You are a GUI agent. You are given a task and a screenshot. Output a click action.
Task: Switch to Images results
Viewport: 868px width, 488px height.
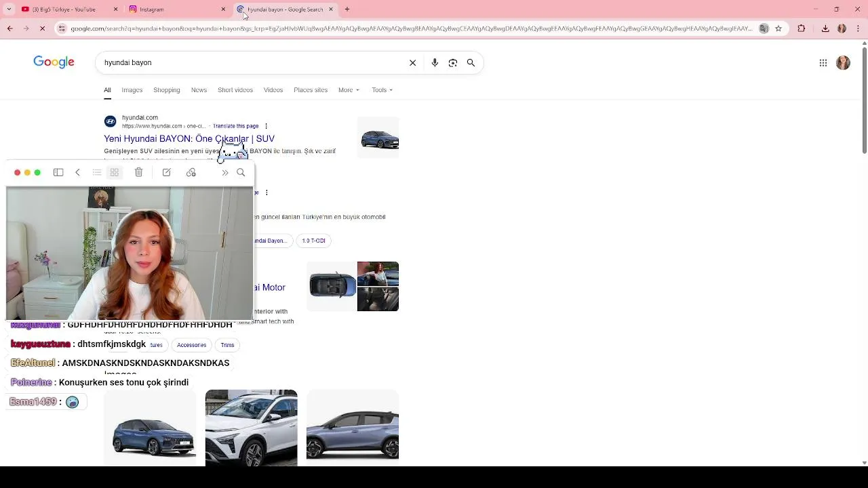click(x=132, y=90)
